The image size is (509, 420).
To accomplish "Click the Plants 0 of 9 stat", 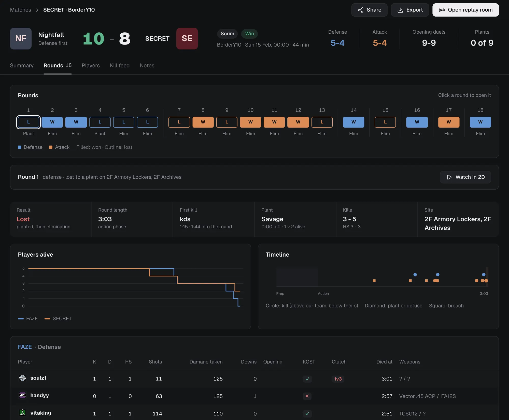I will 482,38.
